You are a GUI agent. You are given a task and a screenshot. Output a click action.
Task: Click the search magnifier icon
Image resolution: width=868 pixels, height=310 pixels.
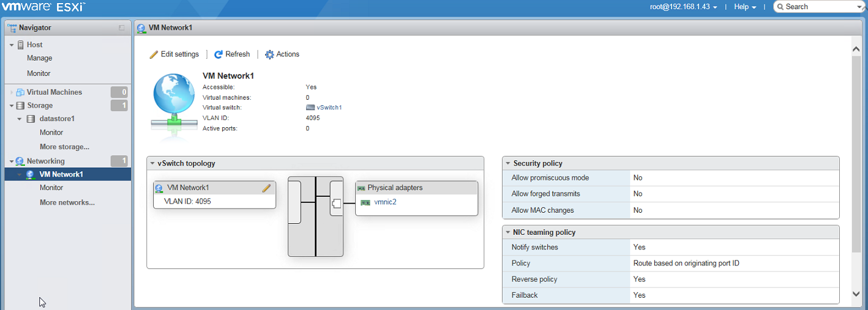(781, 7)
